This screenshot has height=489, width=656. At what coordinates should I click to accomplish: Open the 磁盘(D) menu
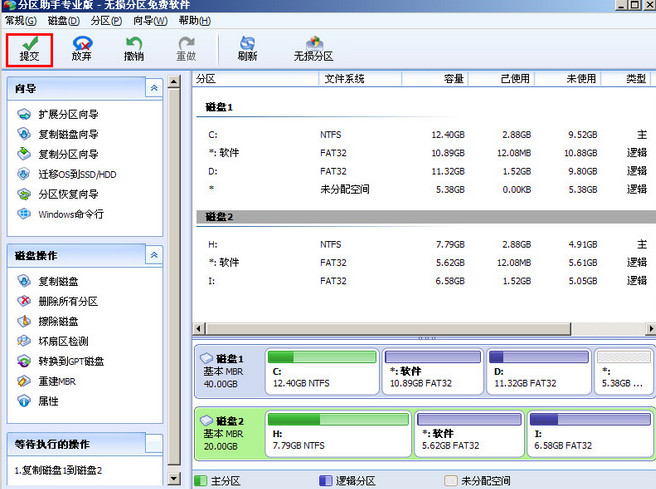pos(64,20)
